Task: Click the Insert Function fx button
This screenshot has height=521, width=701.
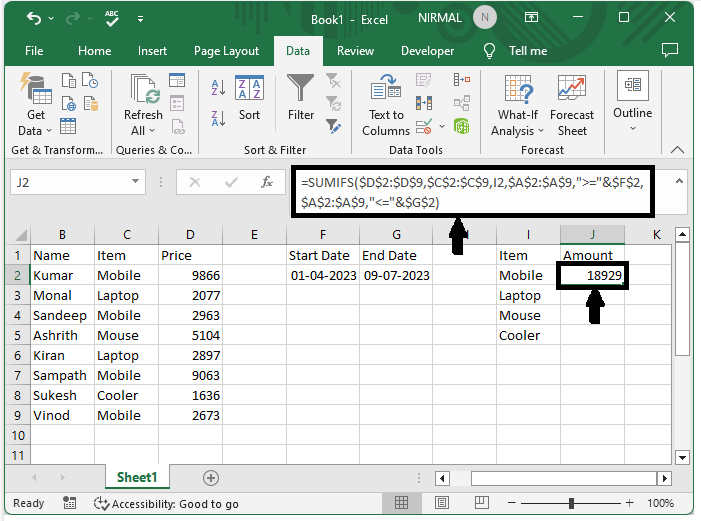Action: (267, 183)
